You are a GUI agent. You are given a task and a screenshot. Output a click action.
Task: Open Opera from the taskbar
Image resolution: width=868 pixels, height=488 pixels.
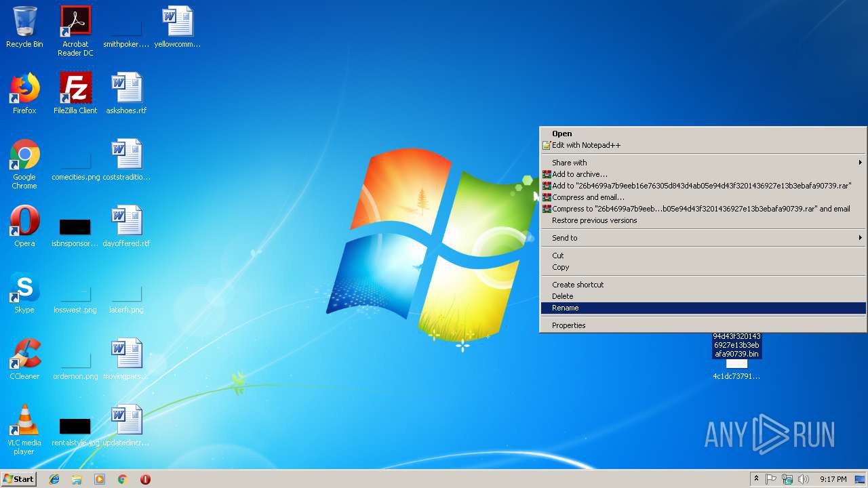coord(145,479)
